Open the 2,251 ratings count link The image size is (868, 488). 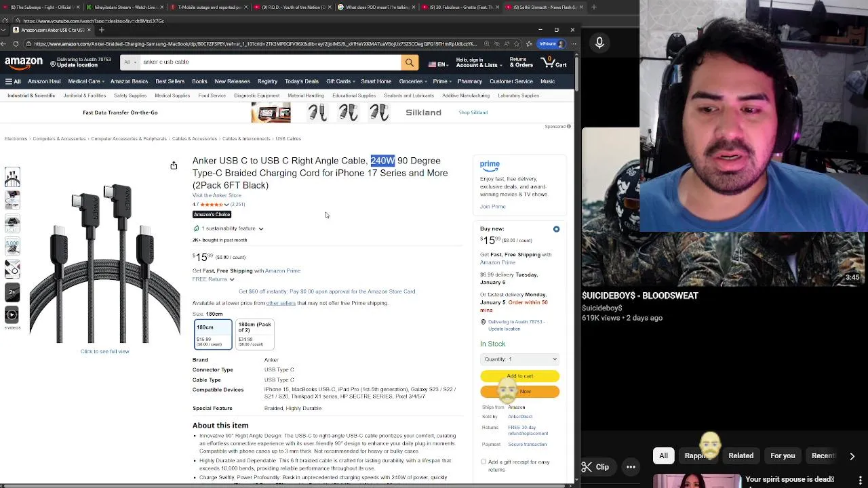(x=237, y=204)
